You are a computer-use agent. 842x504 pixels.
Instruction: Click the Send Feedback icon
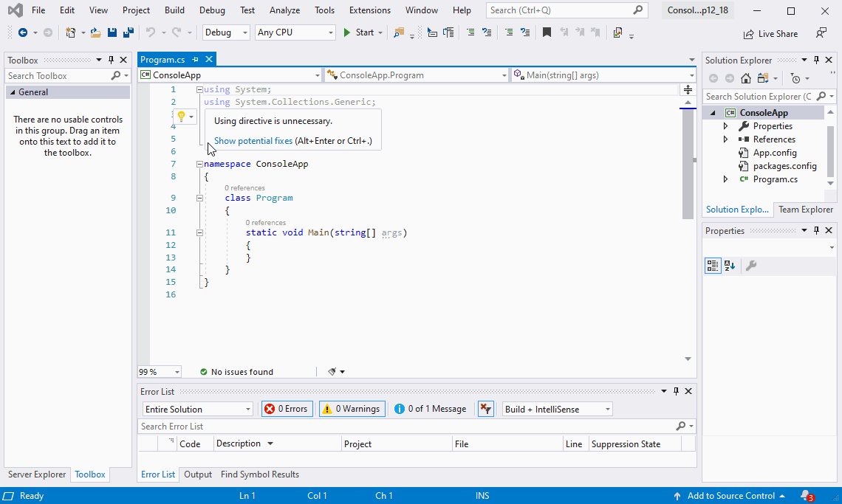(821, 33)
